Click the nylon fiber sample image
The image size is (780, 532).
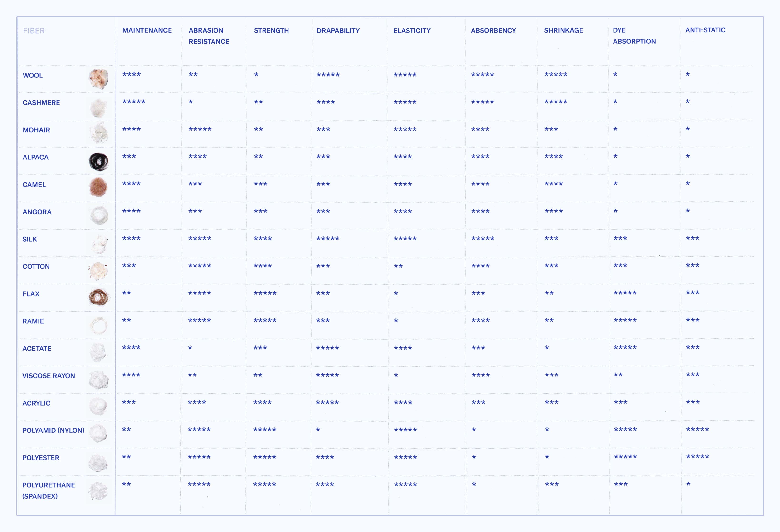[x=98, y=433]
